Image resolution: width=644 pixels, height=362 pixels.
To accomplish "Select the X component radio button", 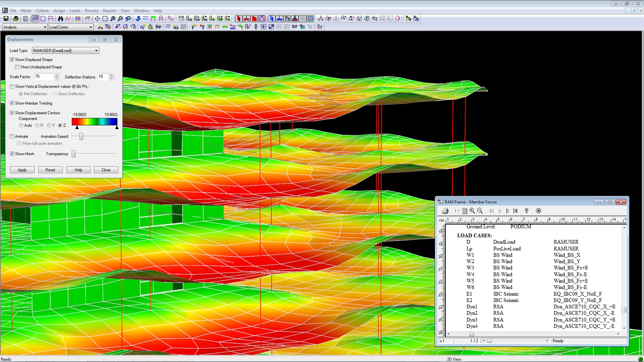I will (37, 125).
